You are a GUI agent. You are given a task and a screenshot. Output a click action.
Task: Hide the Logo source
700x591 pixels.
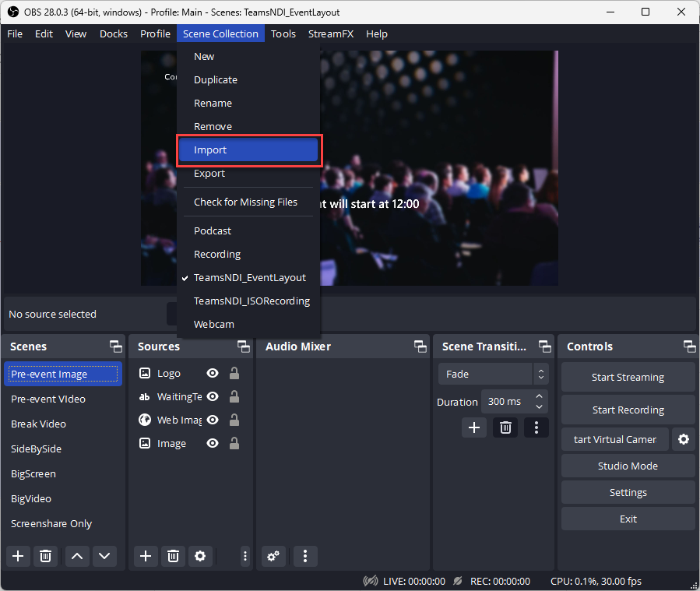tap(213, 373)
